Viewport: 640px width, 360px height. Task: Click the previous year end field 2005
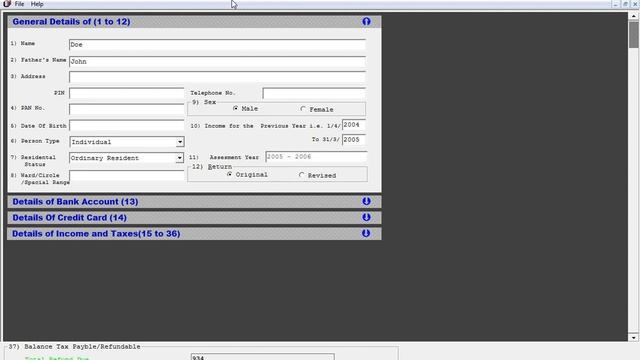click(354, 140)
